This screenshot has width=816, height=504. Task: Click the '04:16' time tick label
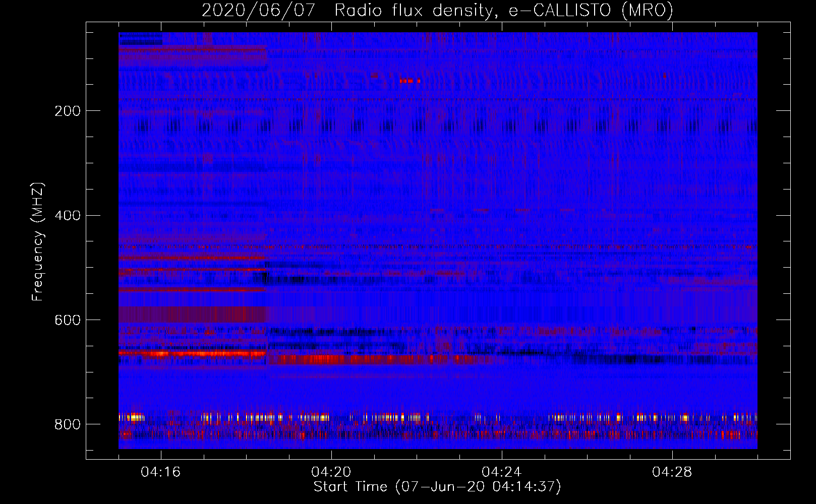(161, 472)
